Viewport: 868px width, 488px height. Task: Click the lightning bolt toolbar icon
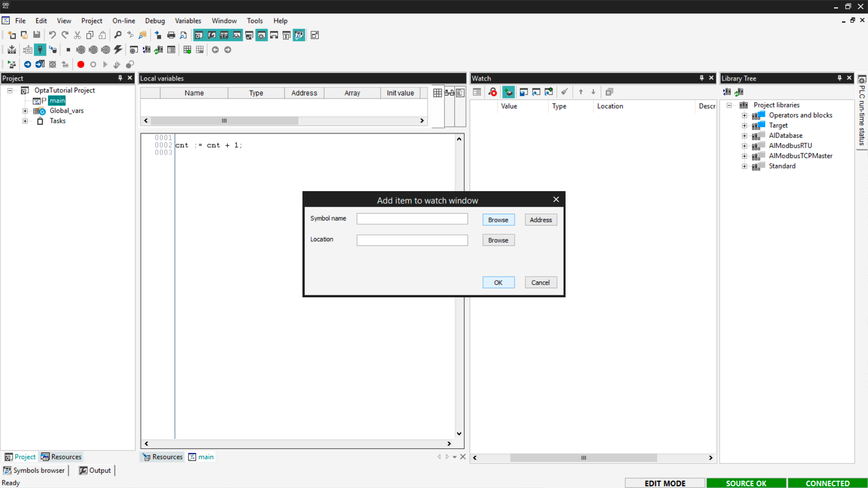tap(118, 50)
